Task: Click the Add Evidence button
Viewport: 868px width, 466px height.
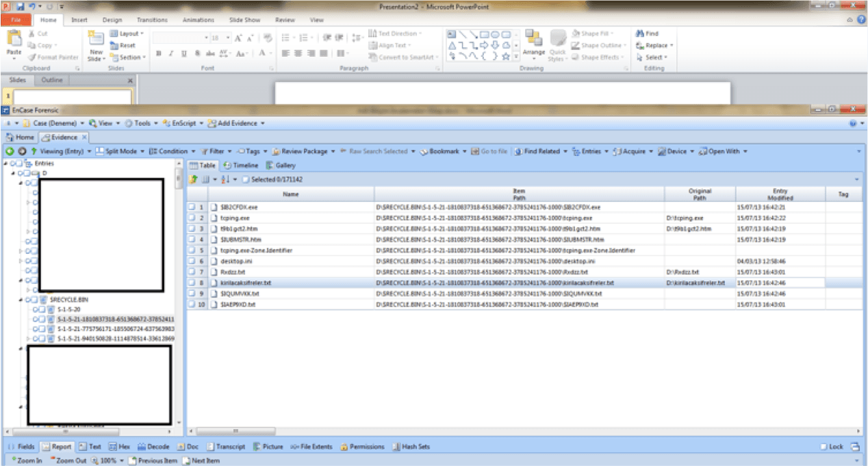Action: coord(236,123)
